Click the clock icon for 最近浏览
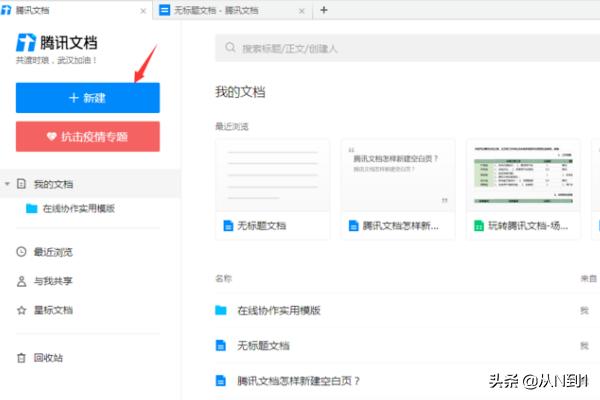Viewport: 600px width, 400px height. point(21,252)
